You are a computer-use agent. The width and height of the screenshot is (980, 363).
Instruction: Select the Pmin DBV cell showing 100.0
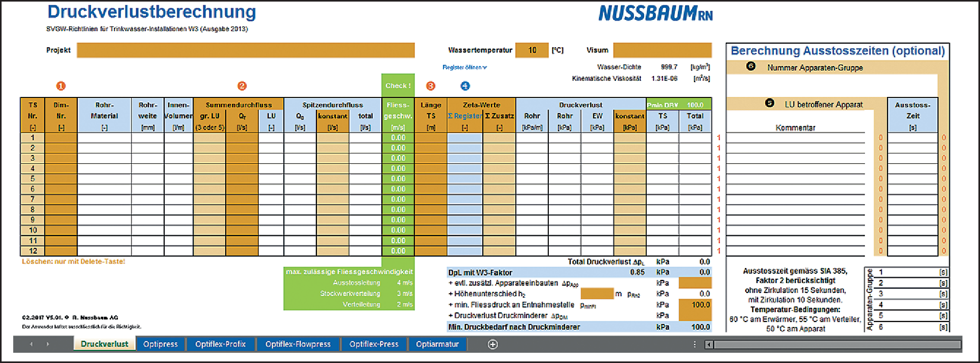[x=695, y=105]
